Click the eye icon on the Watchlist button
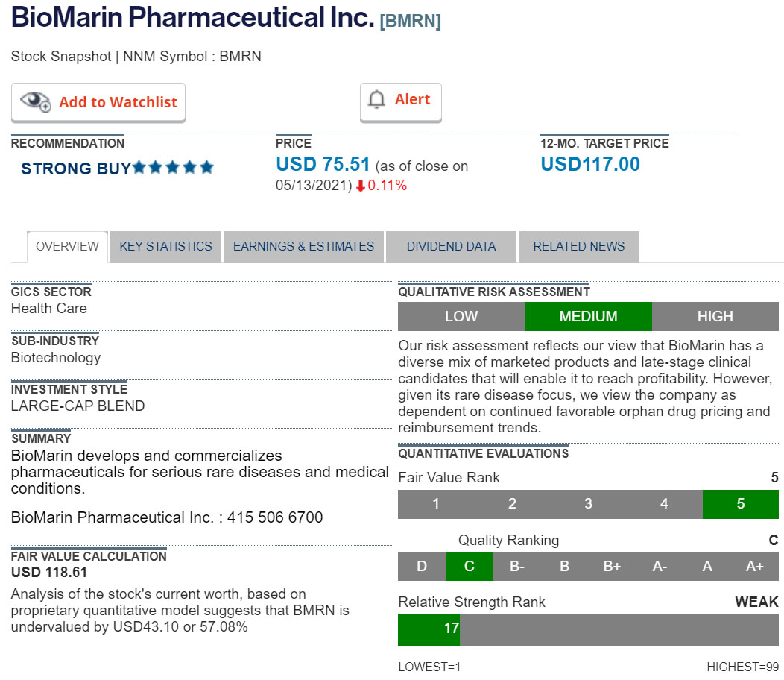784x680 pixels. [x=35, y=102]
